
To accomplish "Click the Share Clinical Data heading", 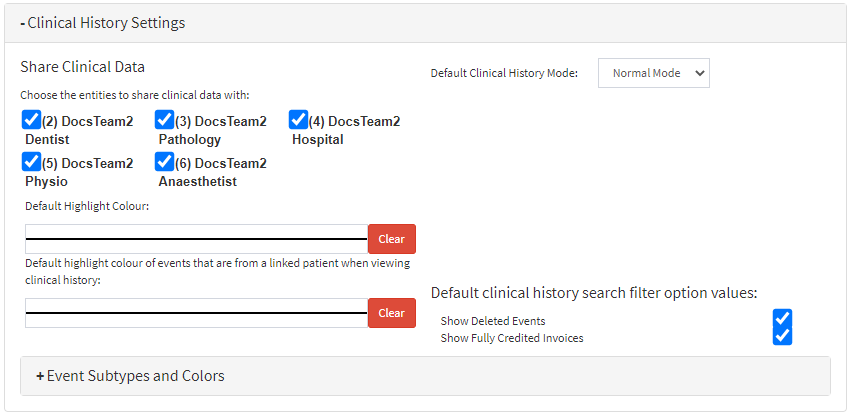I will (83, 67).
